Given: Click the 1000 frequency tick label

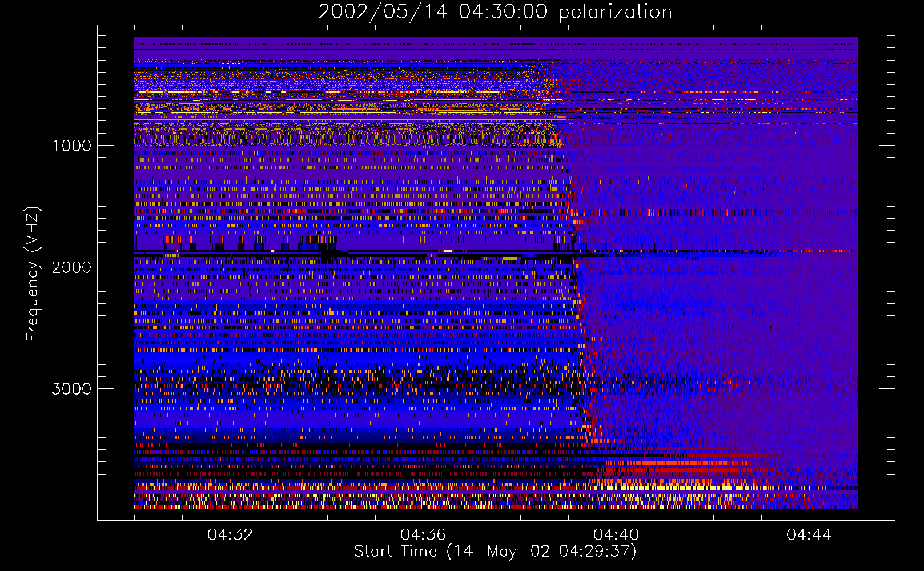Looking at the screenshot, I should tap(72, 146).
